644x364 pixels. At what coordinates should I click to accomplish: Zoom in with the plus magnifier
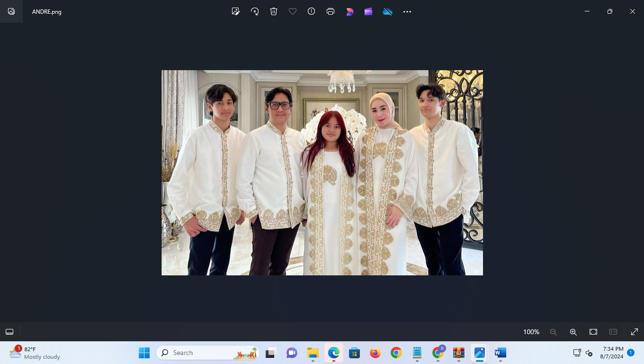pyautogui.click(x=573, y=332)
